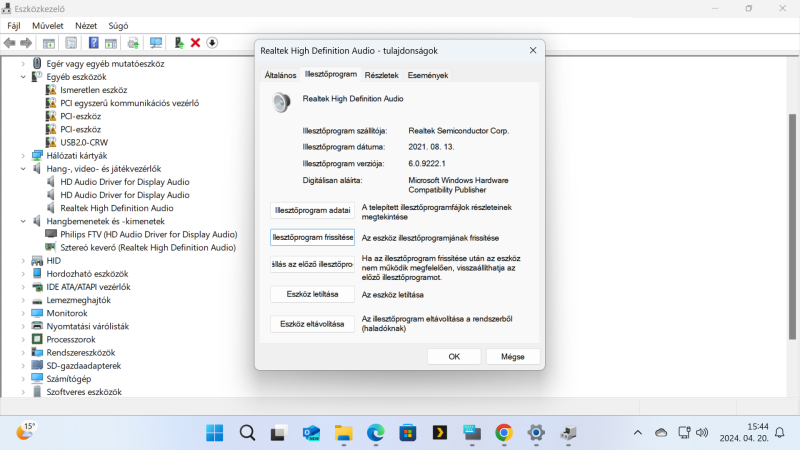Open File Explorer from the taskbar
The height and width of the screenshot is (450, 800).
343,433
